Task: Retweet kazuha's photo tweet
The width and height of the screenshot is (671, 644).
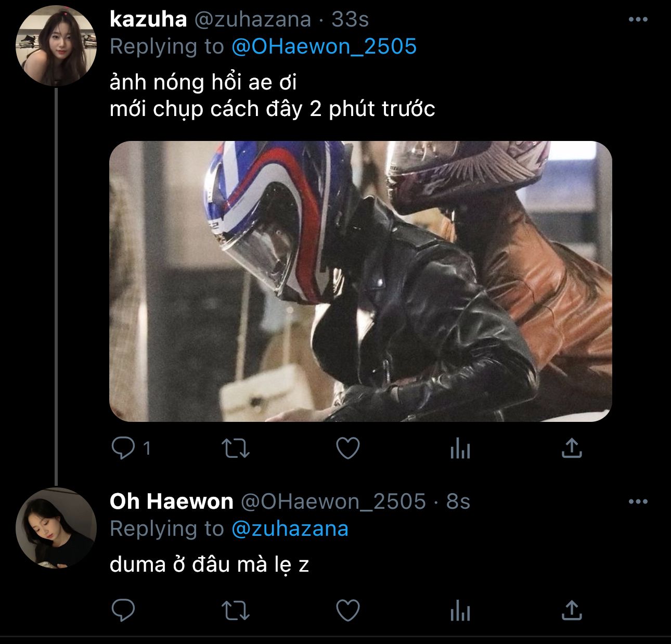Action: [x=235, y=448]
